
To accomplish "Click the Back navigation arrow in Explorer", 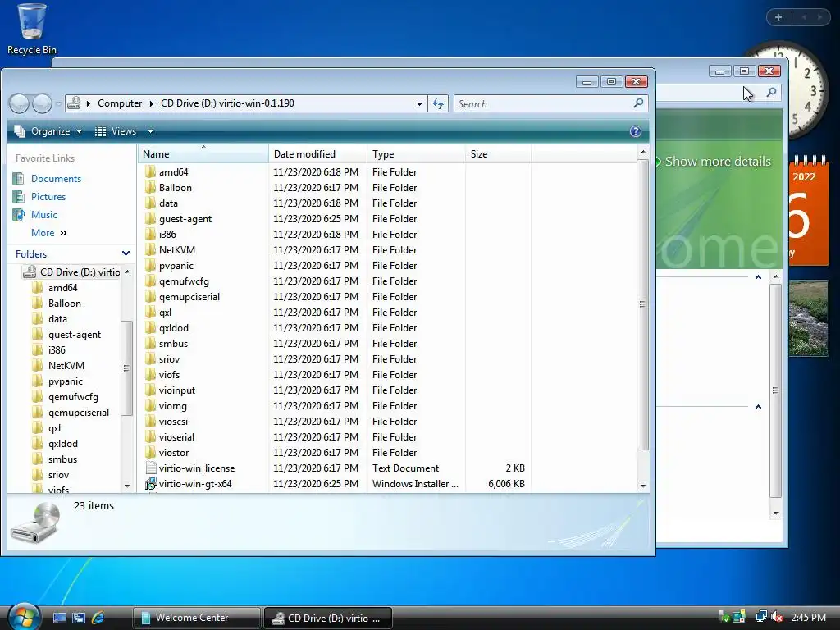I will [x=20, y=103].
